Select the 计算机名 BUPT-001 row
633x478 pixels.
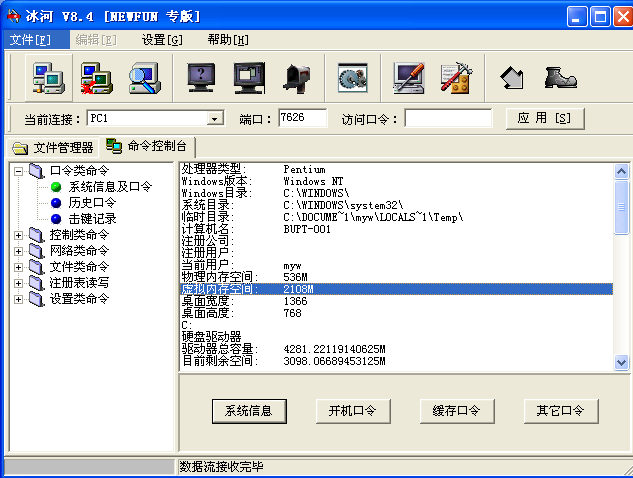[x=396, y=229]
